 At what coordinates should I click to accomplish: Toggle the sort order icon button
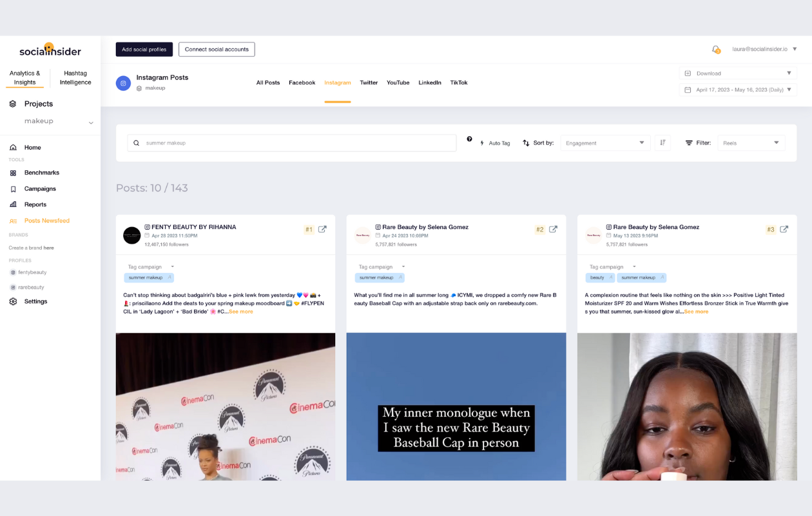click(662, 143)
